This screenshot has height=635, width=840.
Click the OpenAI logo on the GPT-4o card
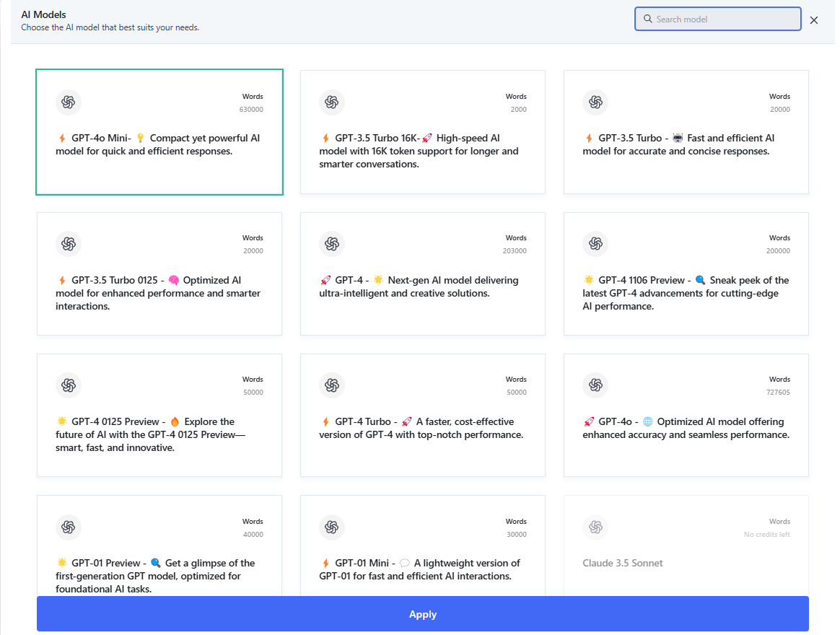(595, 385)
